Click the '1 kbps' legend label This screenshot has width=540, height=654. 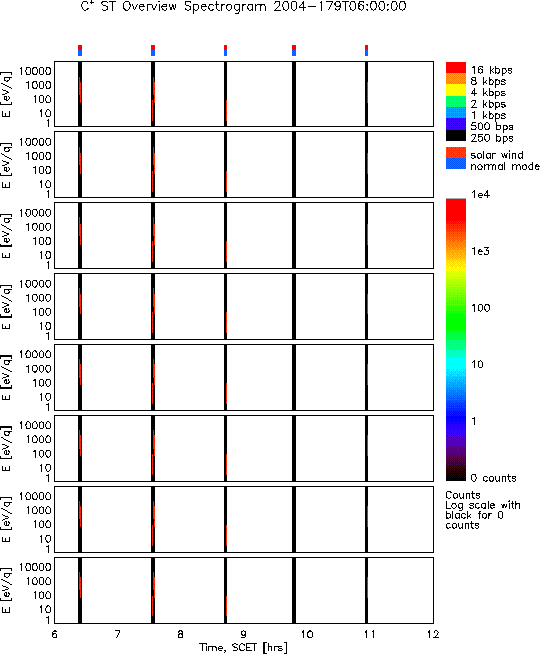pos(488,115)
